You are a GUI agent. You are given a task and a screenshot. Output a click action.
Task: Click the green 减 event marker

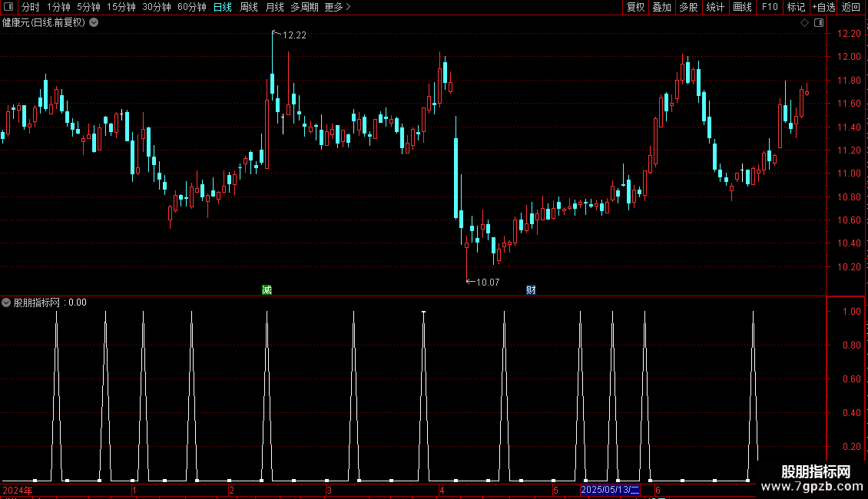click(267, 290)
